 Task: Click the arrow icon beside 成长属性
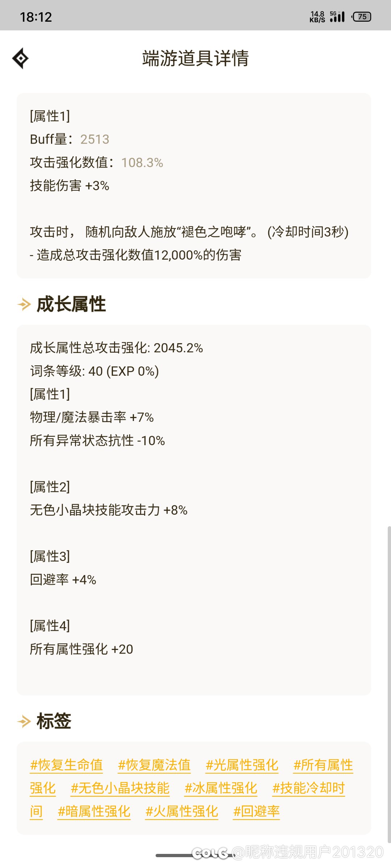click(24, 304)
